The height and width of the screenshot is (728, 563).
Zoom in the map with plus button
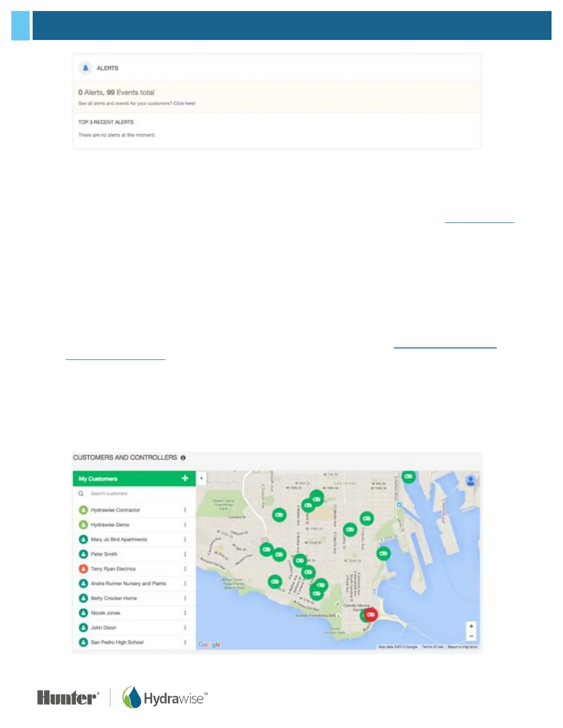click(471, 626)
